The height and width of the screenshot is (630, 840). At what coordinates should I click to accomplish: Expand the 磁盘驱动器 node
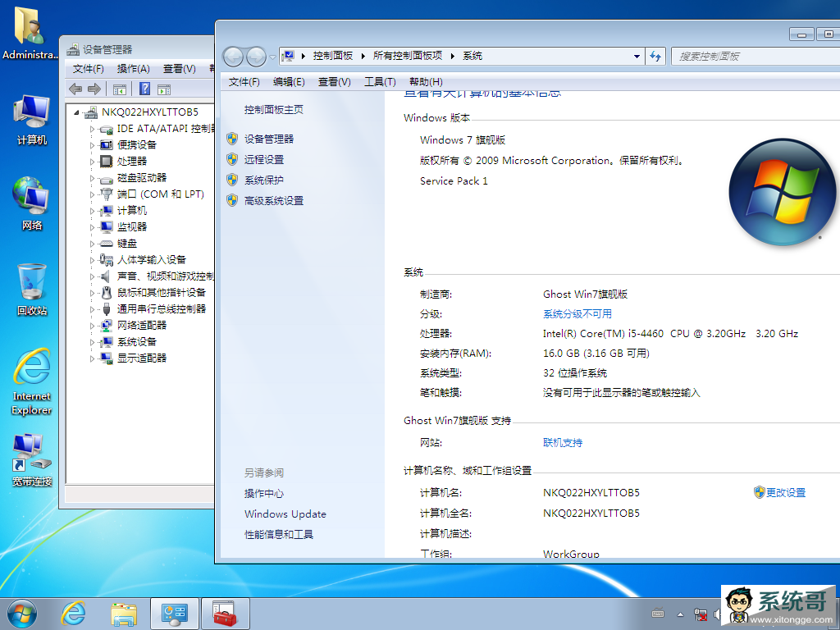click(x=92, y=178)
